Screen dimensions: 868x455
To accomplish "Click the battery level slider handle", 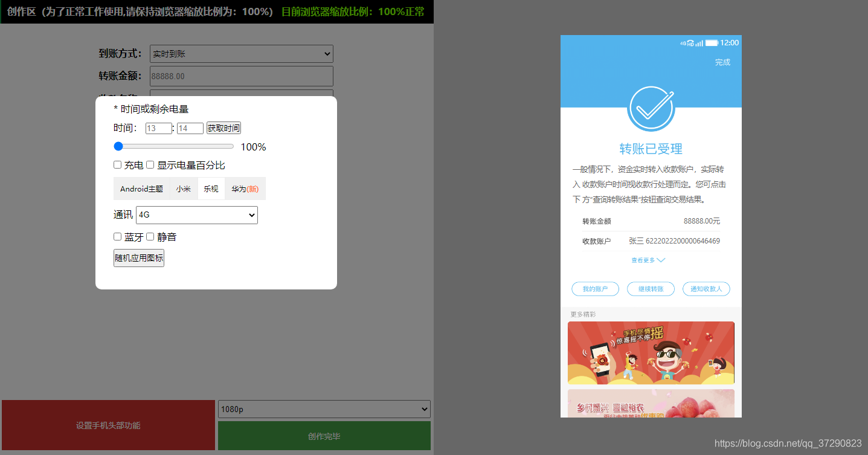I will (118, 146).
